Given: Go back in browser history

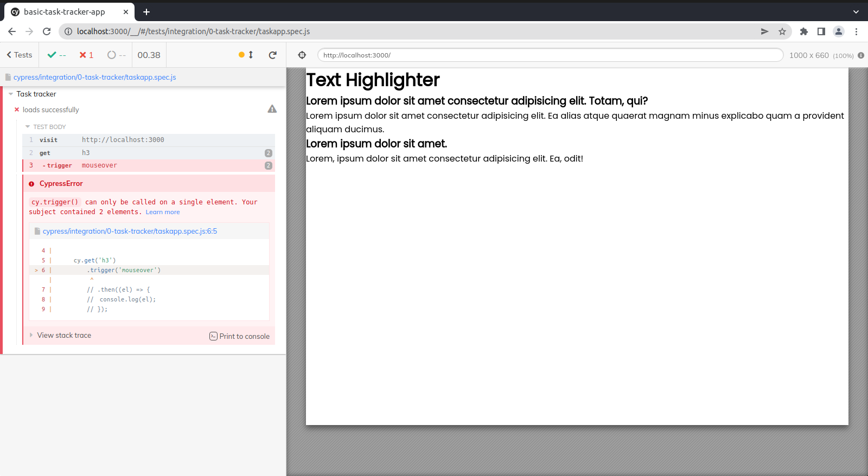Looking at the screenshot, I should (12, 31).
